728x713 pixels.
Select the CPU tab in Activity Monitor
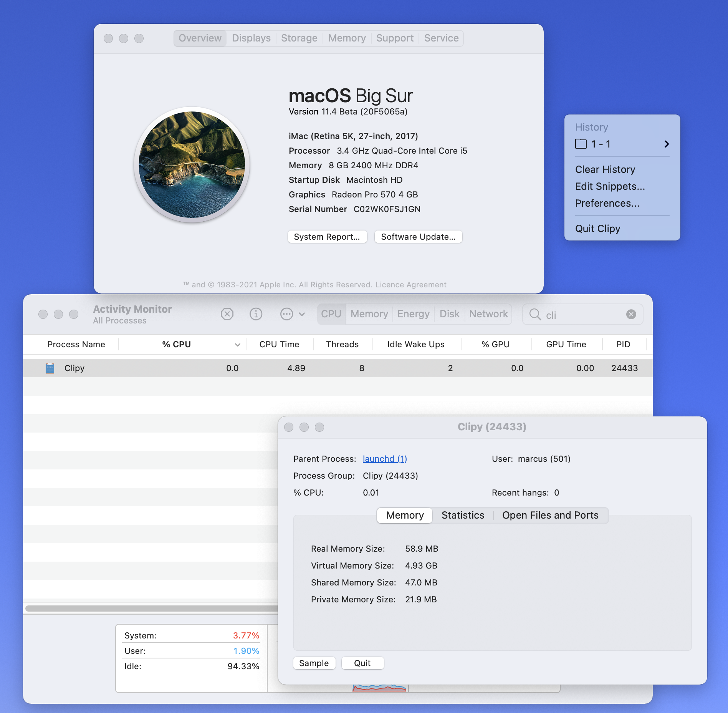point(331,314)
